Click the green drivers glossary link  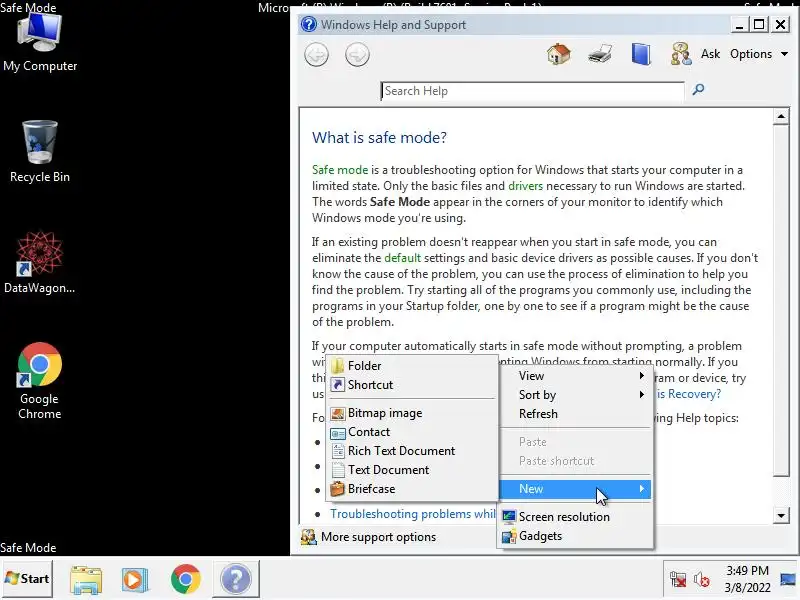525,186
